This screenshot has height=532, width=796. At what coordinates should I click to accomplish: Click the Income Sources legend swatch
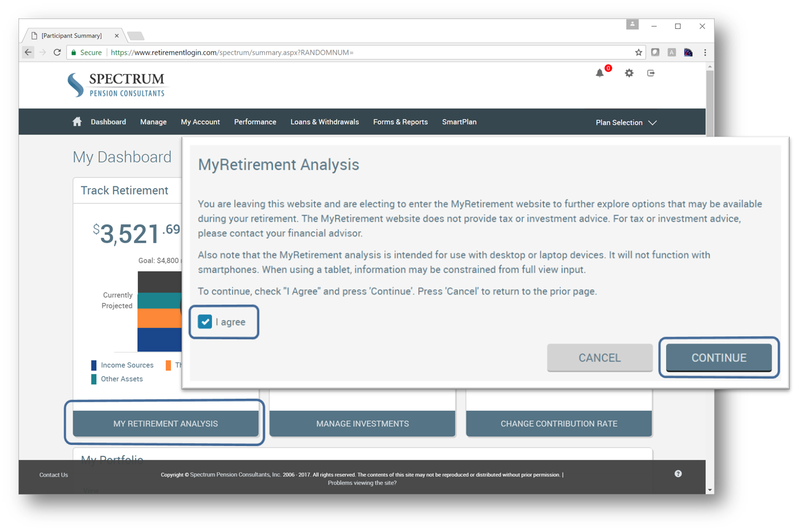point(94,365)
